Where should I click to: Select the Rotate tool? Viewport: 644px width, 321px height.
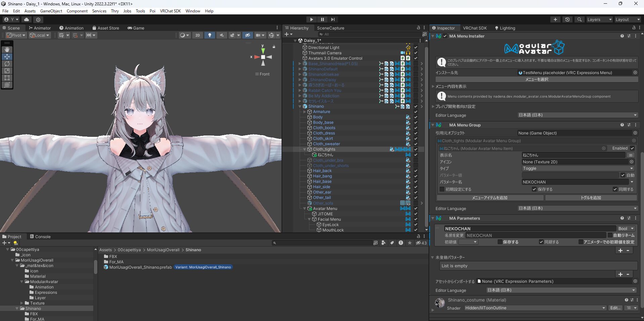(x=7, y=64)
